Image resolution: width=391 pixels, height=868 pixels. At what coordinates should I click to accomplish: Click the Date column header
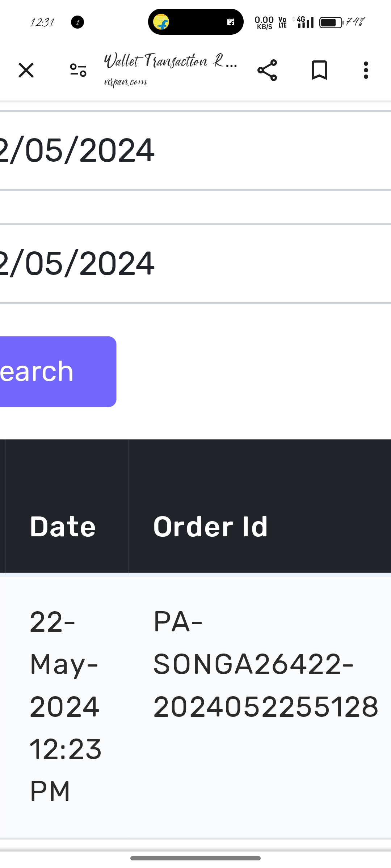click(x=63, y=526)
